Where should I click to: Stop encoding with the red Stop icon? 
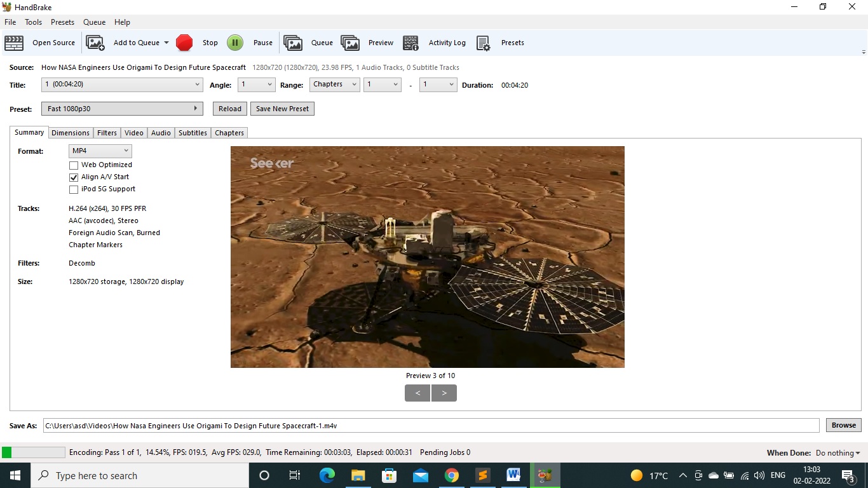pos(184,43)
